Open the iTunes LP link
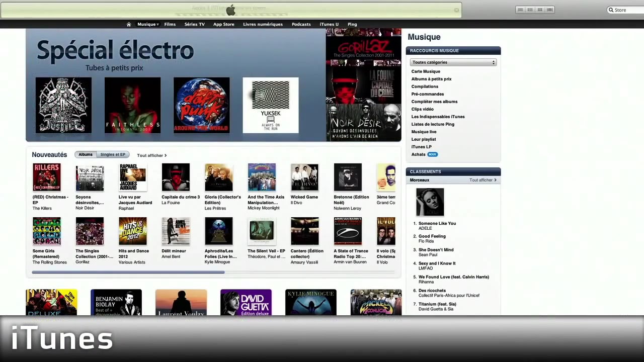Screen dimensions: 644x362 (x=421, y=147)
